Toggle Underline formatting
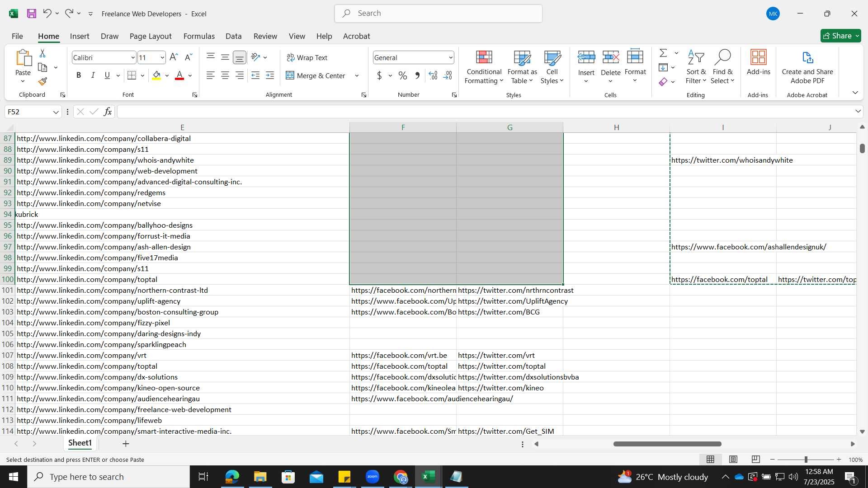 (107, 75)
